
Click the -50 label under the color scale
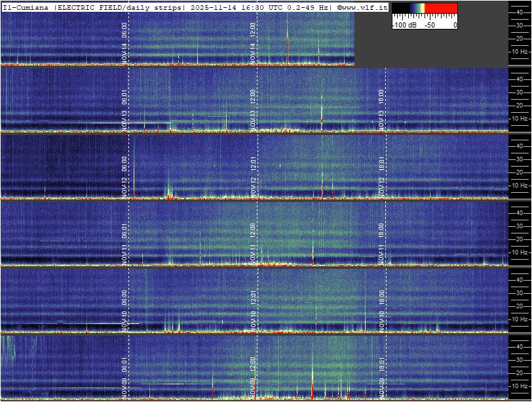430,25
